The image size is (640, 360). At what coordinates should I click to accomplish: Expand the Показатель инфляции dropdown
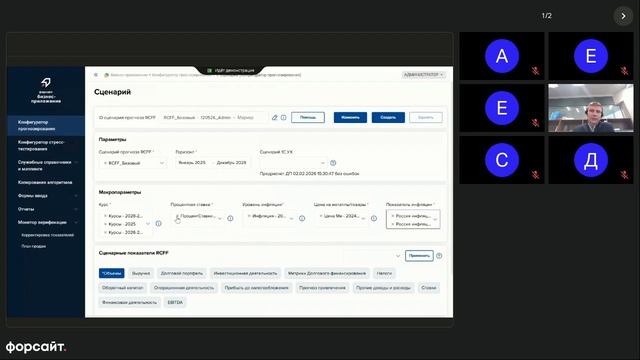pos(435,220)
